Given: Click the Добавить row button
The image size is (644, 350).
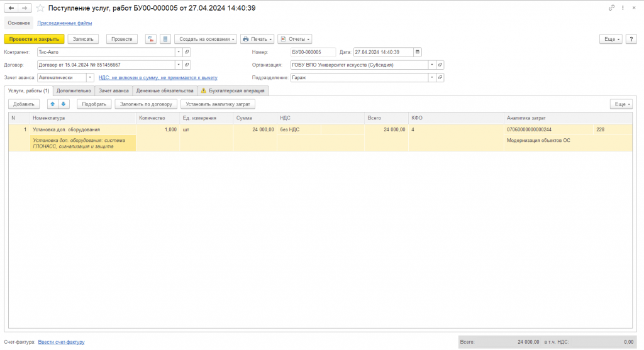Looking at the screenshot, I should (x=24, y=104).
